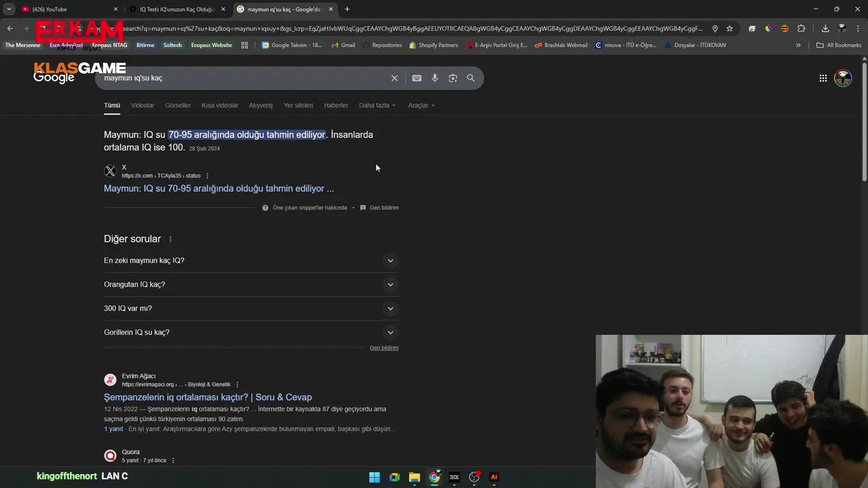Click "Geri bildirim" next to snippet info
This screenshot has height=488, width=868.
[x=384, y=208]
